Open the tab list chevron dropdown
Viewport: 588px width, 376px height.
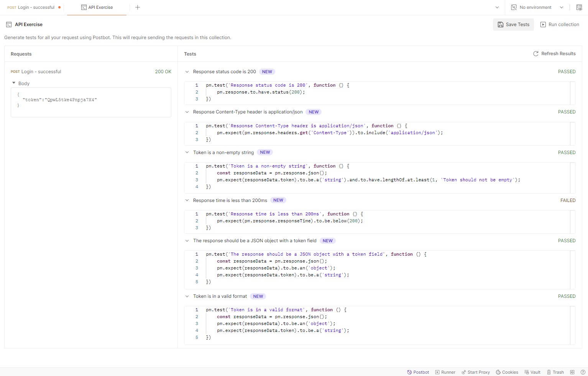pyautogui.click(x=497, y=7)
